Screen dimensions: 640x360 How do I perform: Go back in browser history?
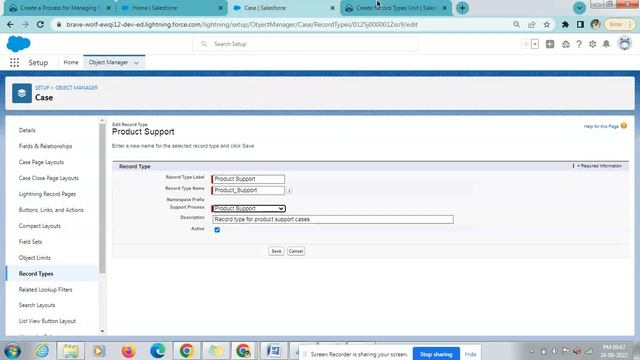pos(10,24)
